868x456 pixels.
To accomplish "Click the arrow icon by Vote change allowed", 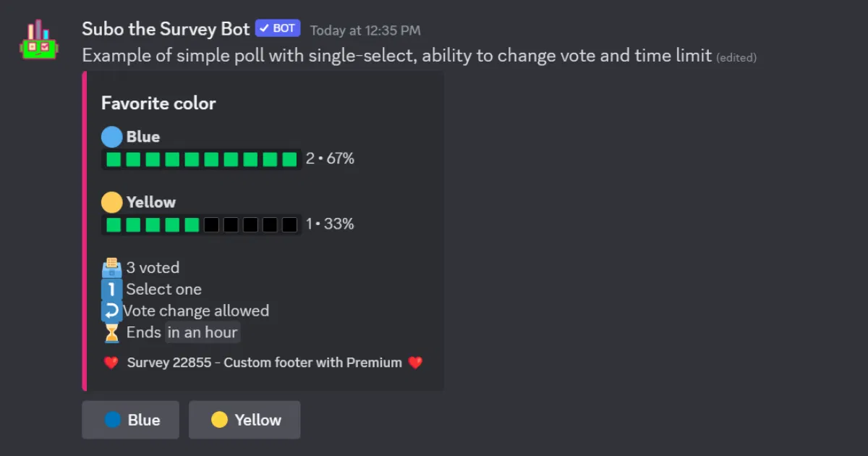I will click(111, 311).
